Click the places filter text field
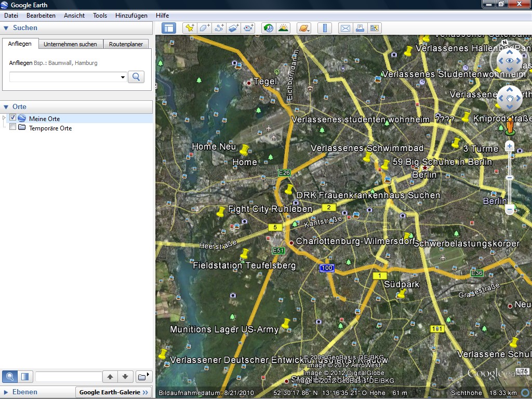This screenshot has width=532, height=399. click(69, 377)
